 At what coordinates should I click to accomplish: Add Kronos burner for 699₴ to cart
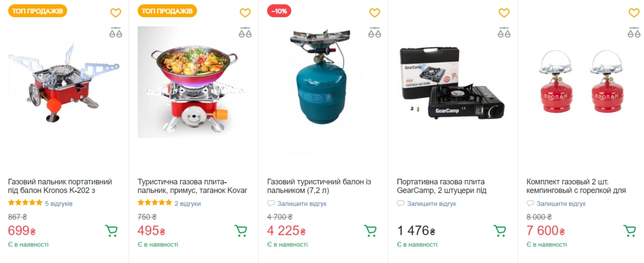tap(111, 231)
